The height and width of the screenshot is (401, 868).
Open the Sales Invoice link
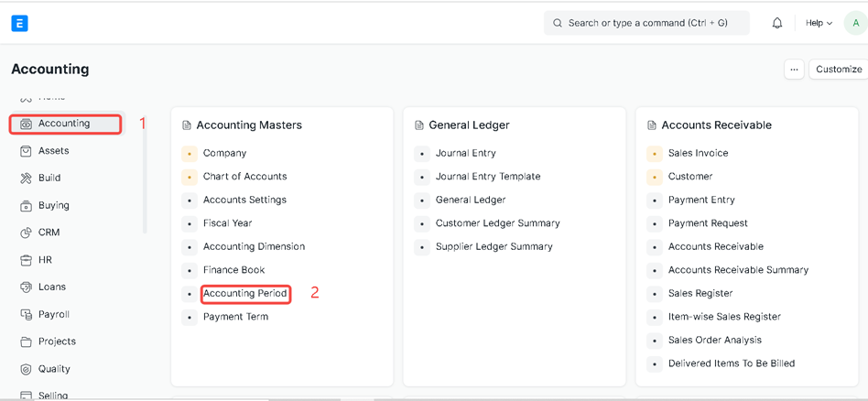[698, 153]
